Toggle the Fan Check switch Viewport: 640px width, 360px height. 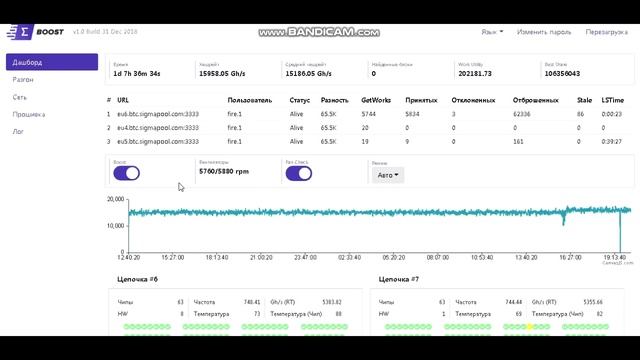coord(299,173)
